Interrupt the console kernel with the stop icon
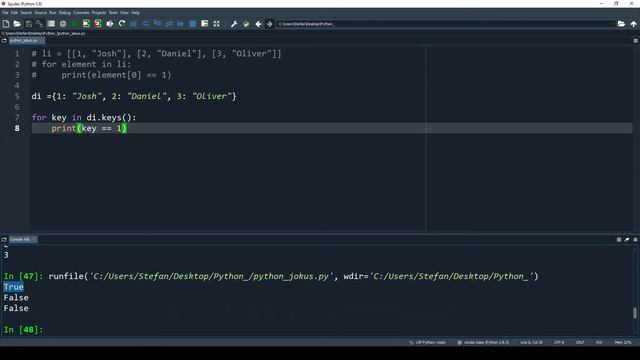The height and width of the screenshot is (360, 640). tap(619, 240)
